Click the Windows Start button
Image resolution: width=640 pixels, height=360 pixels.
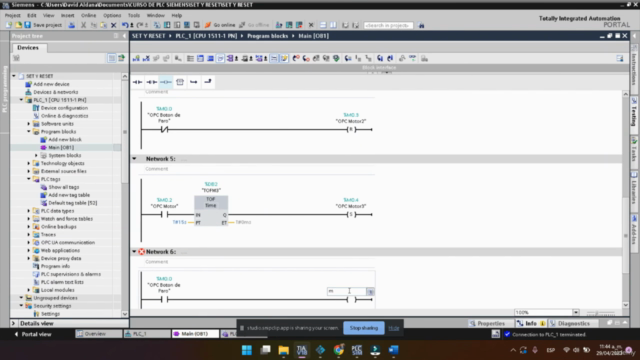[247, 350]
